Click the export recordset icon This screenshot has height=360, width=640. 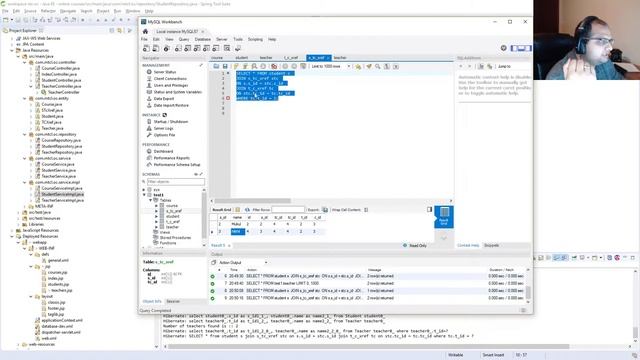(325, 210)
